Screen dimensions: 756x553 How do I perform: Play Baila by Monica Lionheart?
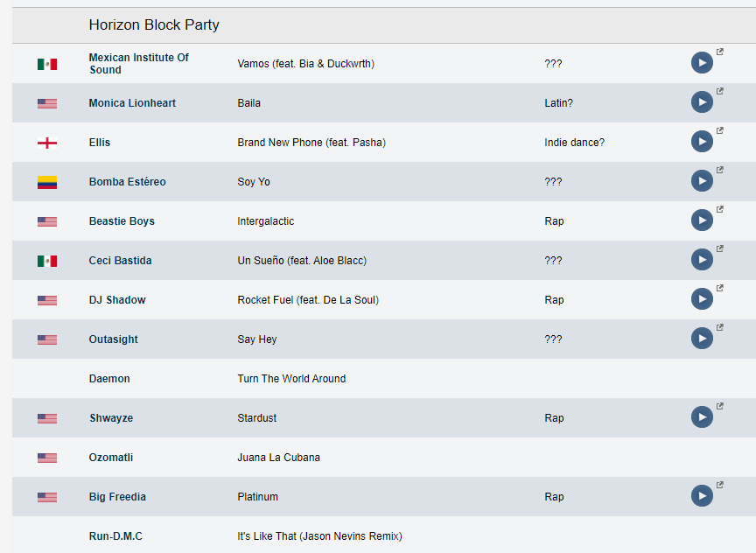702,102
